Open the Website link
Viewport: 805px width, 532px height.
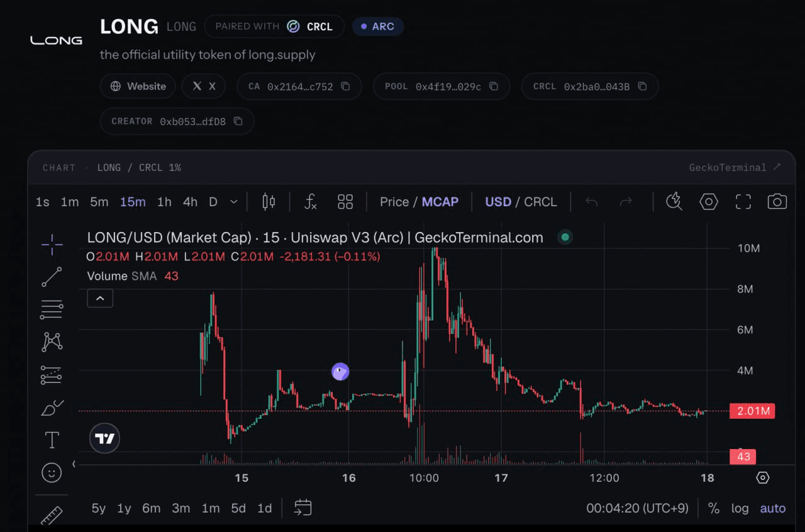point(138,86)
